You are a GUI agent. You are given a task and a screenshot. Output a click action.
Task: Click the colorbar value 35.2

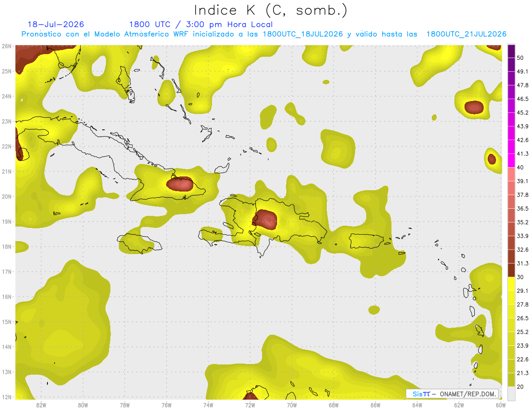pos(523,222)
